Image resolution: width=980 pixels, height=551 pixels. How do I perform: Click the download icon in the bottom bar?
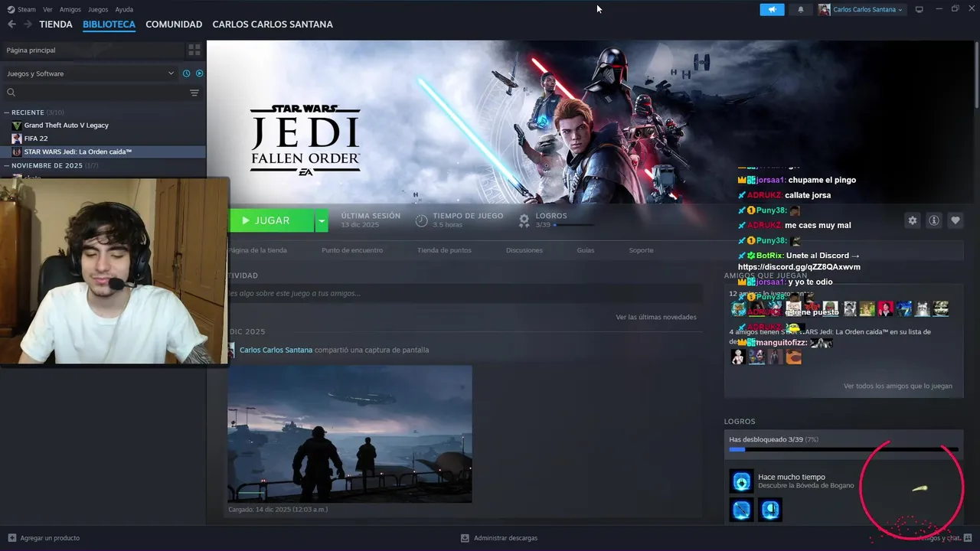[x=465, y=538]
